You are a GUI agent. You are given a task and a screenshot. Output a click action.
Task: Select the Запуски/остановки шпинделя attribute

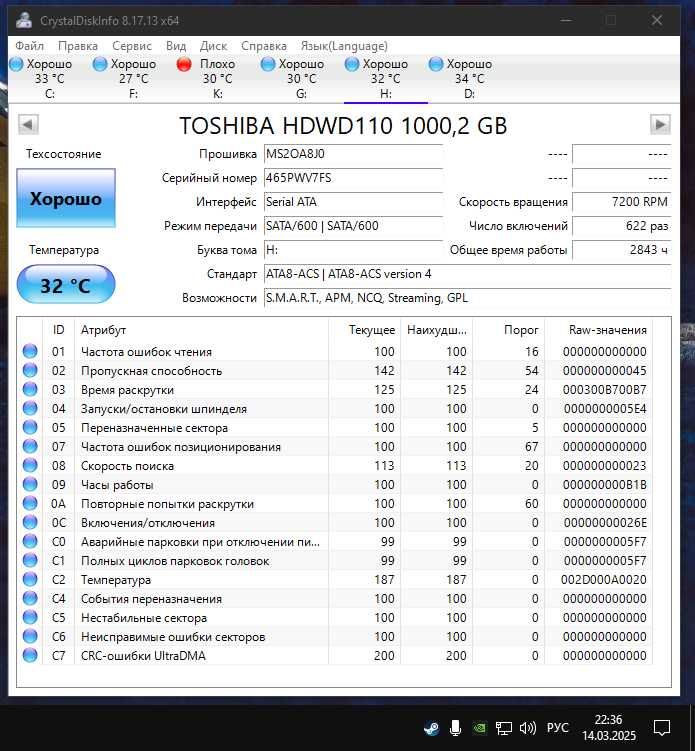(164, 409)
